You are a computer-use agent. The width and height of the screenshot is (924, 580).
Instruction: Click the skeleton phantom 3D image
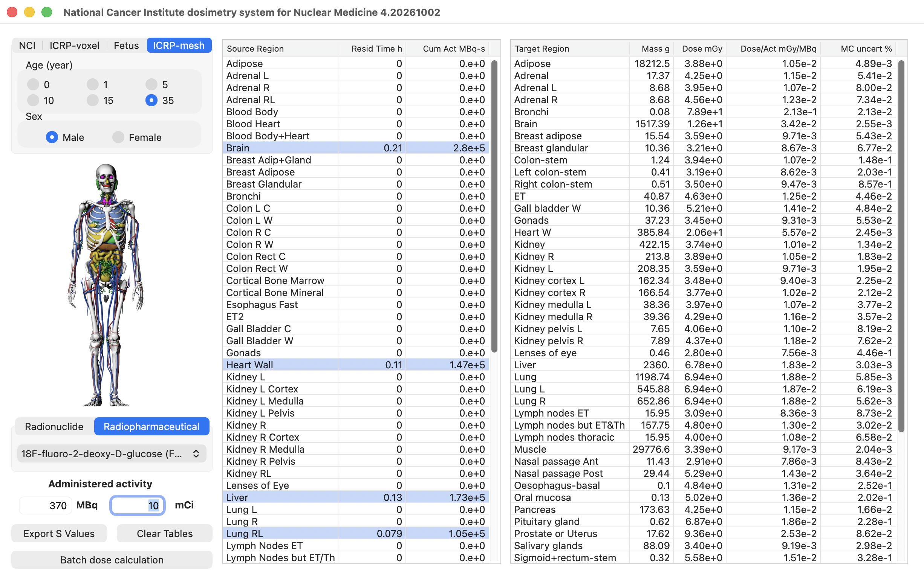pyautogui.click(x=106, y=285)
